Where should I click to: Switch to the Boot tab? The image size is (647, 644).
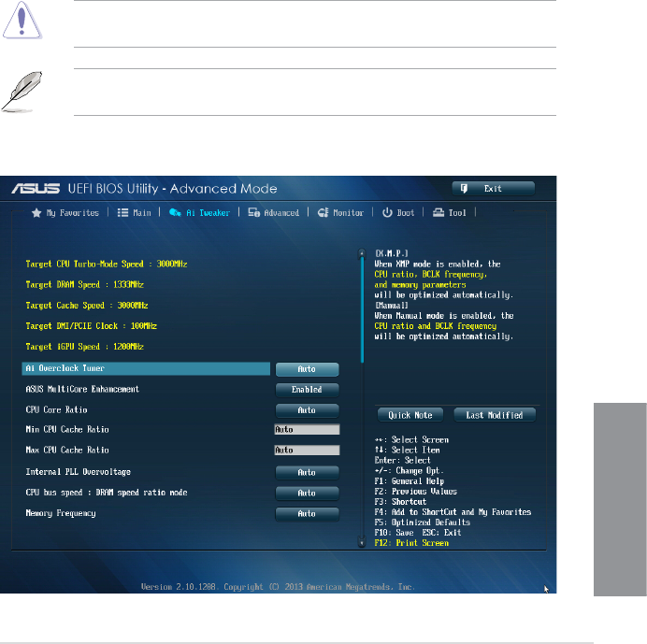click(x=398, y=213)
